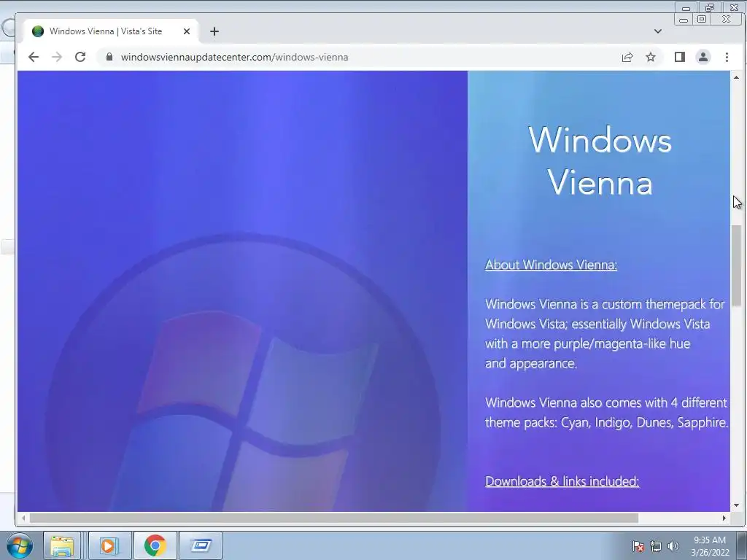747x560 pixels.
Task: Click the scroll down arrow
Action: pyautogui.click(x=737, y=505)
